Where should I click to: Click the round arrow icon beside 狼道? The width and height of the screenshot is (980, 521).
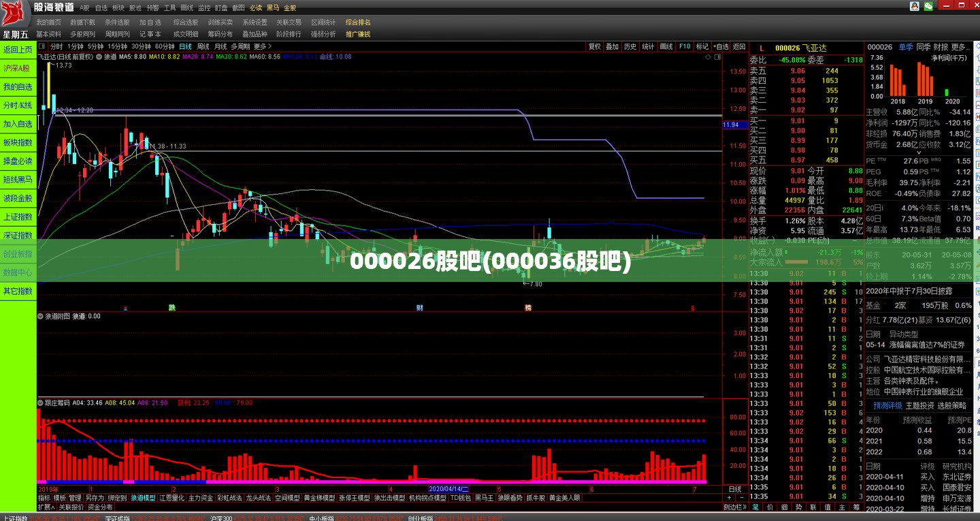coord(99,57)
